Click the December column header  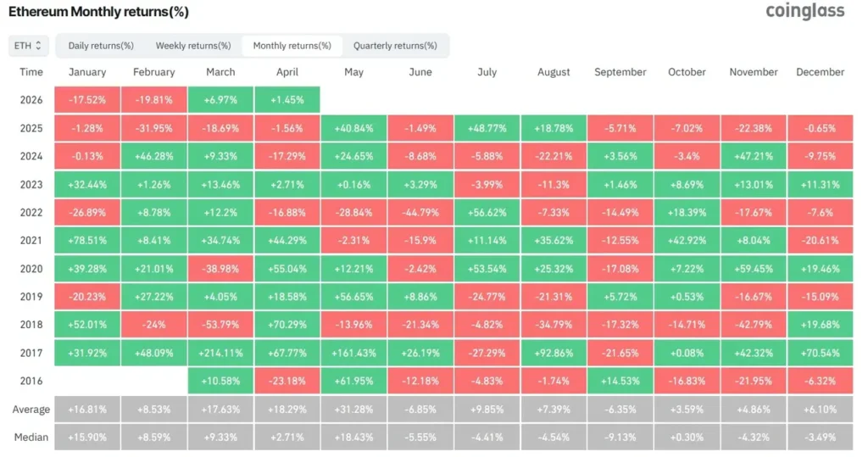[x=820, y=72]
